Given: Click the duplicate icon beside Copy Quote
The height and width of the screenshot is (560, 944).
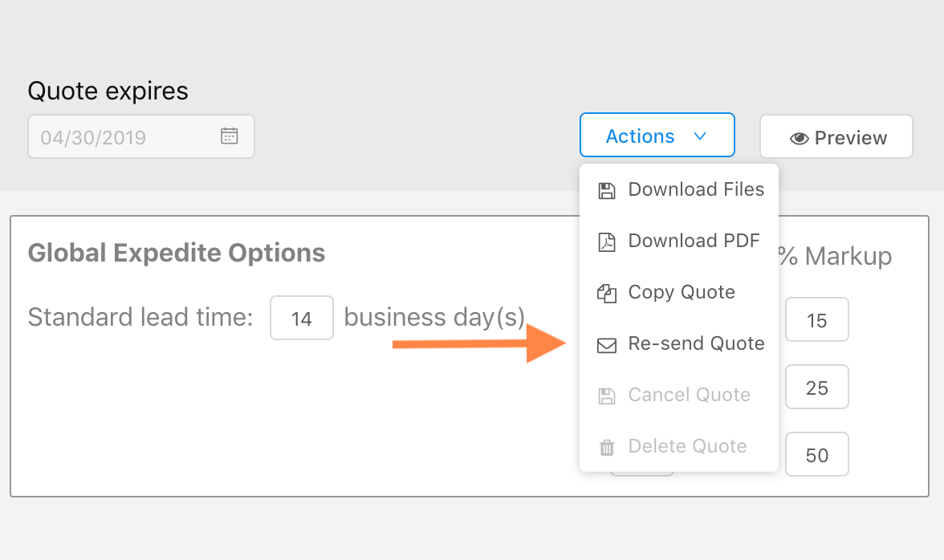Looking at the screenshot, I should (x=607, y=293).
